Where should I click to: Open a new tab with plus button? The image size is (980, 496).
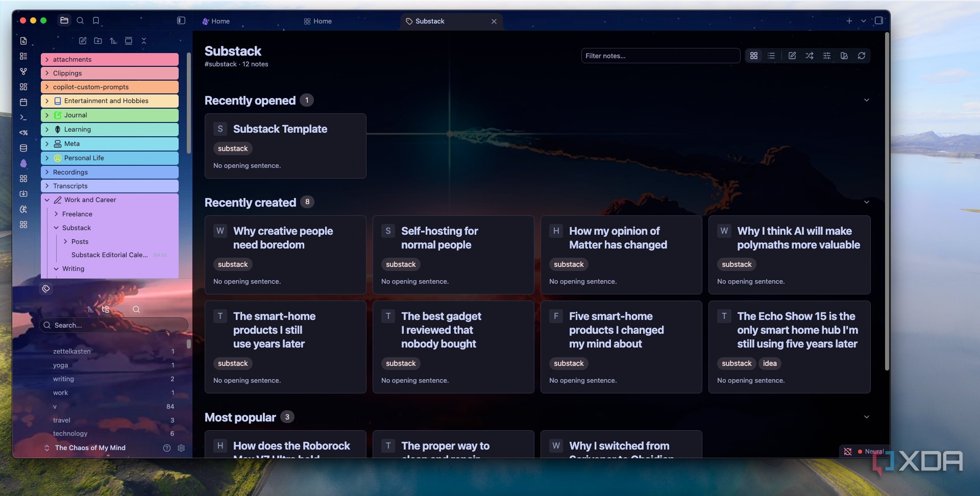pyautogui.click(x=849, y=21)
